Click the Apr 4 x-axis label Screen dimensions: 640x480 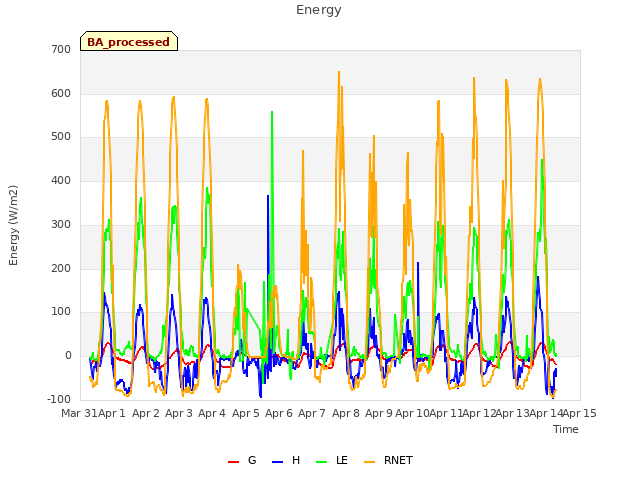(212, 413)
